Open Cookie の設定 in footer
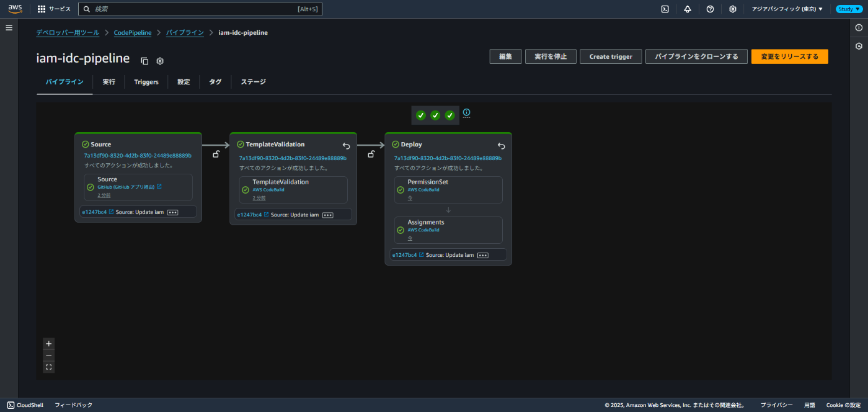 [843, 405]
